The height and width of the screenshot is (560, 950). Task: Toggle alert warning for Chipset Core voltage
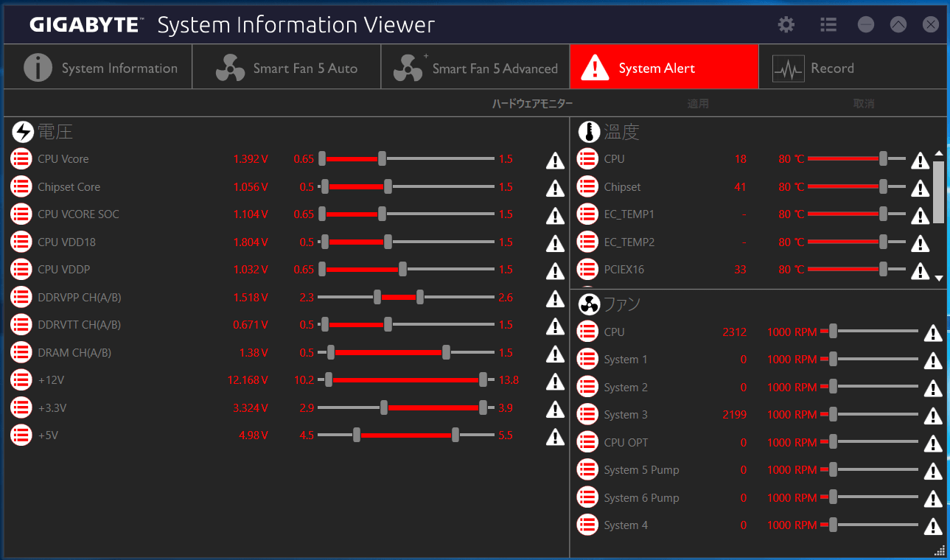pos(555,188)
